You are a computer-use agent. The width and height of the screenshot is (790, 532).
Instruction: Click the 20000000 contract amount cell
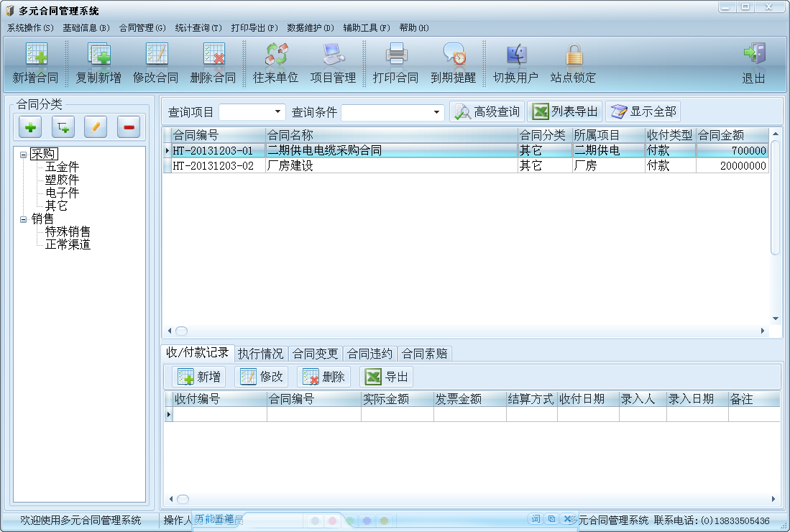click(732, 166)
